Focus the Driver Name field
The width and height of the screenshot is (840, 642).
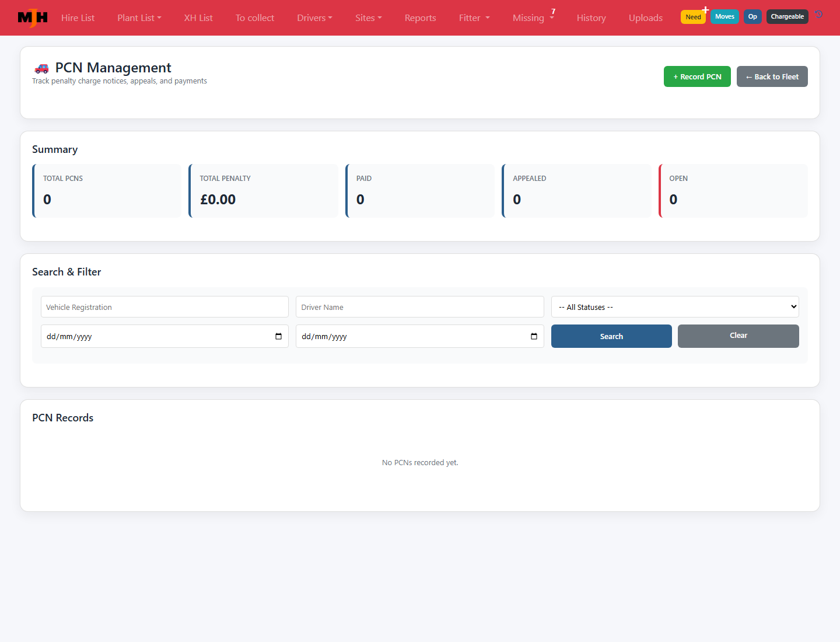point(420,307)
